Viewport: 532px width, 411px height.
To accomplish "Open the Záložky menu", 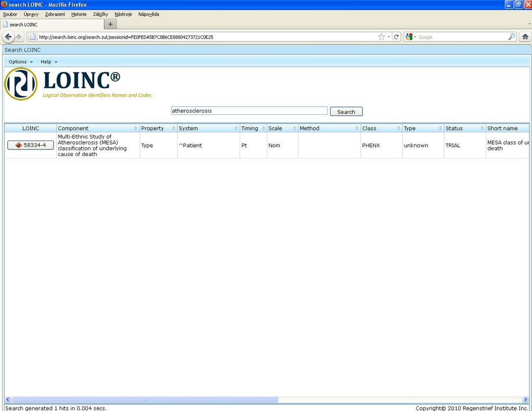I will (100, 14).
